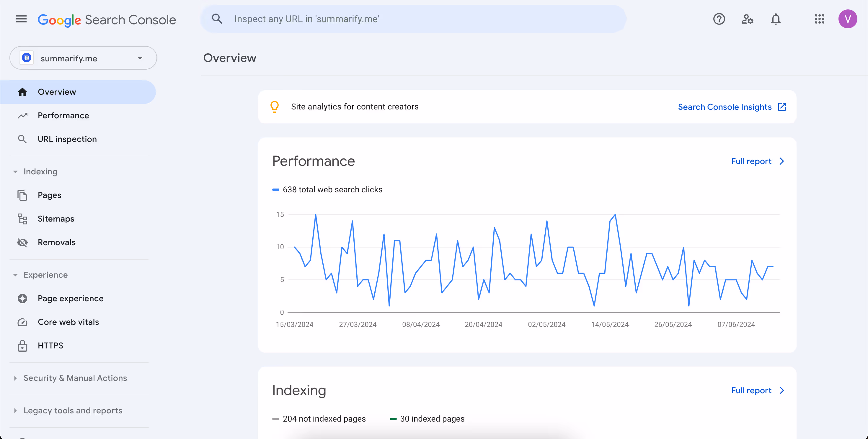868x439 pixels.
Task: Open the summarify.me property dropdown
Action: (83, 58)
